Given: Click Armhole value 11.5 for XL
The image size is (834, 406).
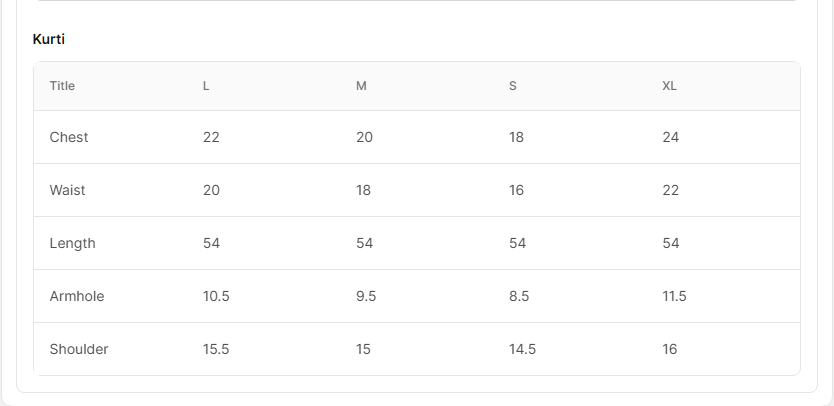Looking at the screenshot, I should tap(674, 296).
